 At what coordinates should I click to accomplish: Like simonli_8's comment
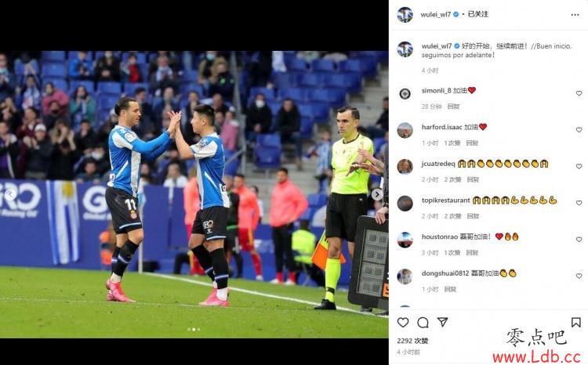tap(579, 93)
